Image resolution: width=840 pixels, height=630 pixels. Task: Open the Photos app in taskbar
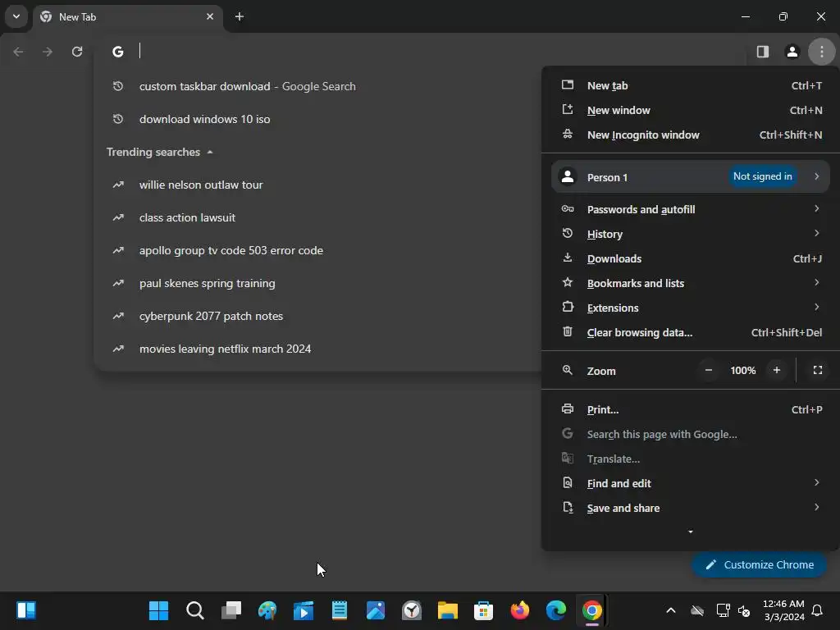tap(376, 610)
